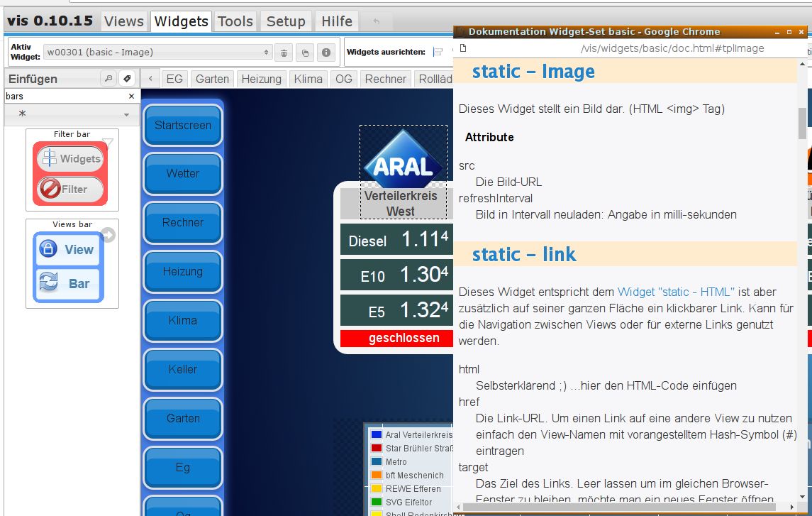Viewport: 812px width, 516px height.
Task: Maximize the Dokumentation Chrome window
Action: coord(789,32)
